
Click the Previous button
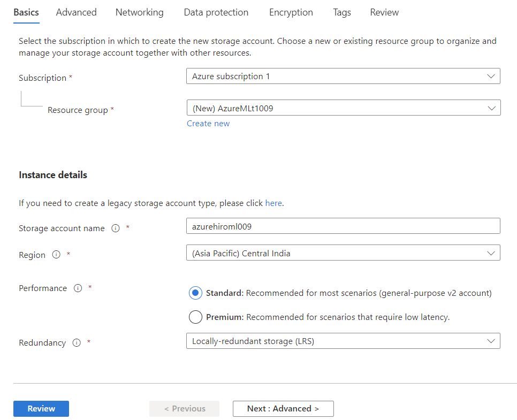pos(184,409)
